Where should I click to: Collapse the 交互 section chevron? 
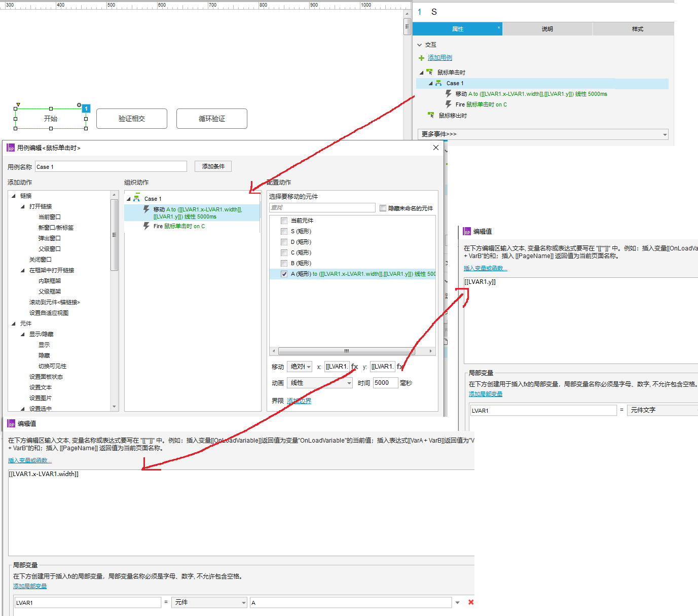pyautogui.click(x=420, y=45)
